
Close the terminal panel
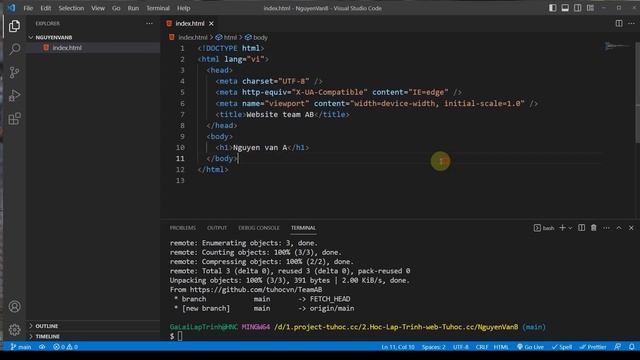[x=631, y=228]
